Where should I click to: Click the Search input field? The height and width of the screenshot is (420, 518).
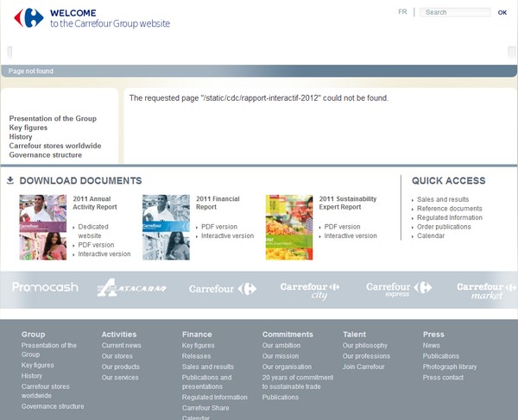tap(455, 13)
